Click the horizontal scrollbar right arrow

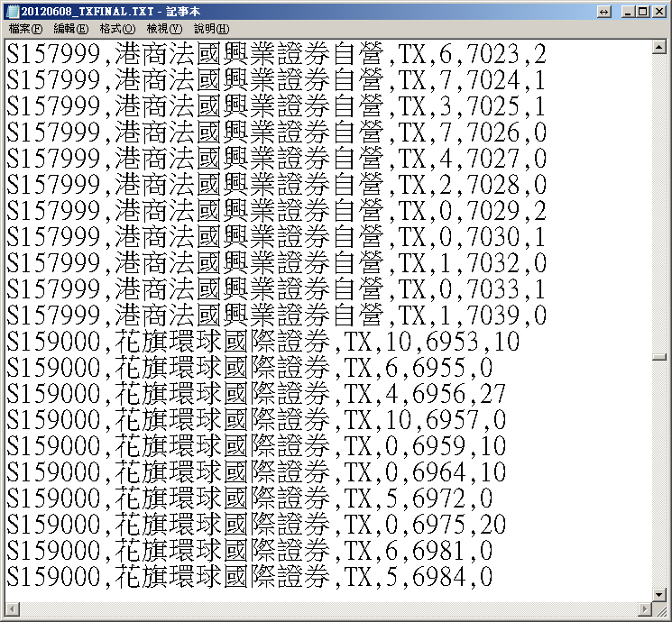pyautogui.click(x=645, y=608)
